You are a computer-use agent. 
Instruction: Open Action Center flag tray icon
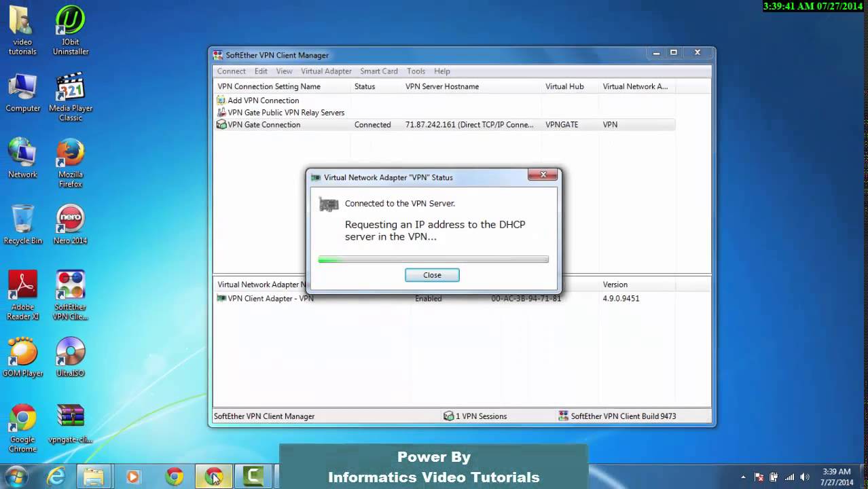click(759, 477)
